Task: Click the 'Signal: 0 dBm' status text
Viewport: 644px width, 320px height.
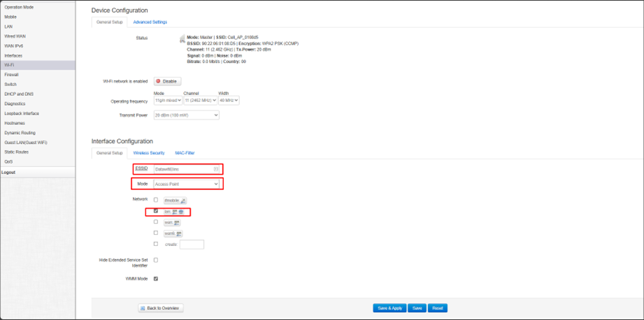Action: [x=201, y=55]
